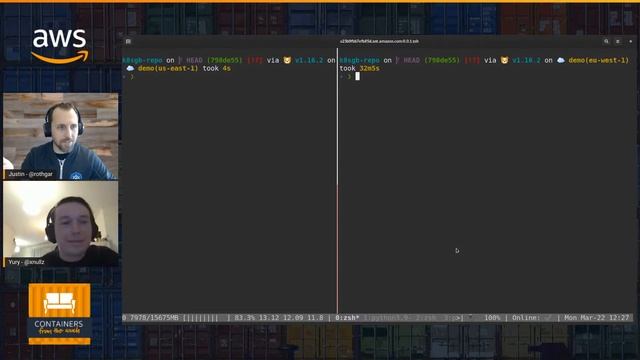Click the cloud icon before demo(us-east-1)
The width and height of the screenshot is (640, 360).
pos(130,69)
